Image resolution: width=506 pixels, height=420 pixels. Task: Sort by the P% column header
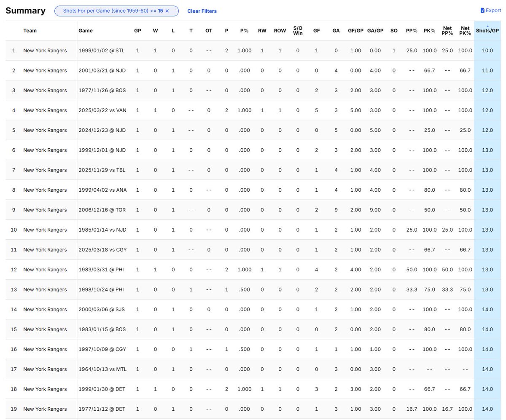pos(244,31)
